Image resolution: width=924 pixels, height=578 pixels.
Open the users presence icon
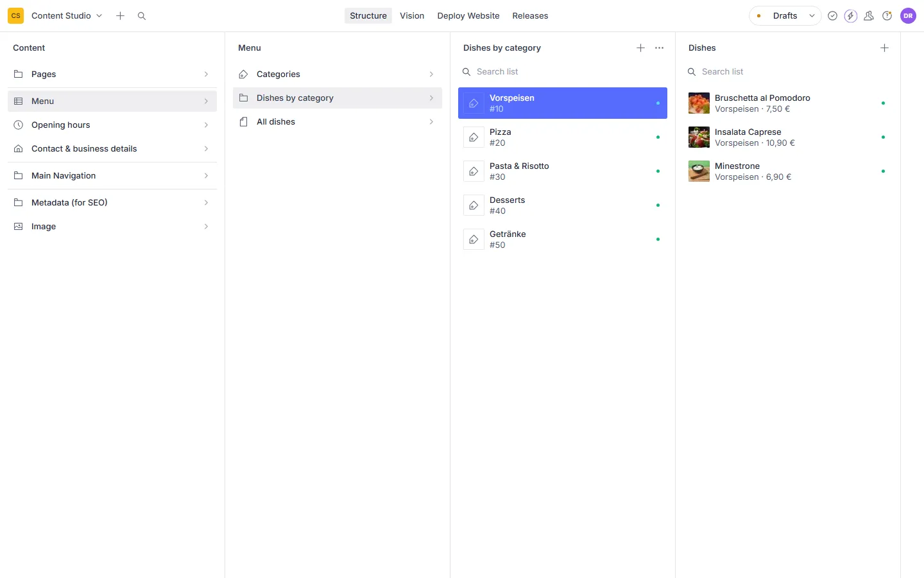(869, 16)
